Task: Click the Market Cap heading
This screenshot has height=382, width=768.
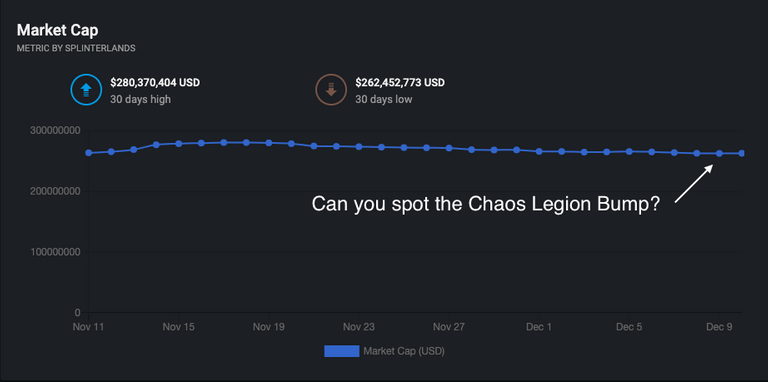Action: [x=57, y=30]
